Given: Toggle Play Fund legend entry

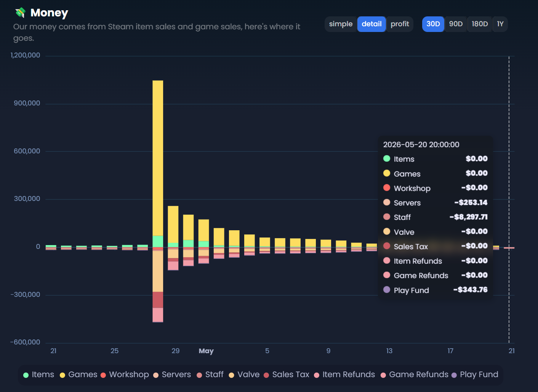Looking at the screenshot, I should 475,375.
